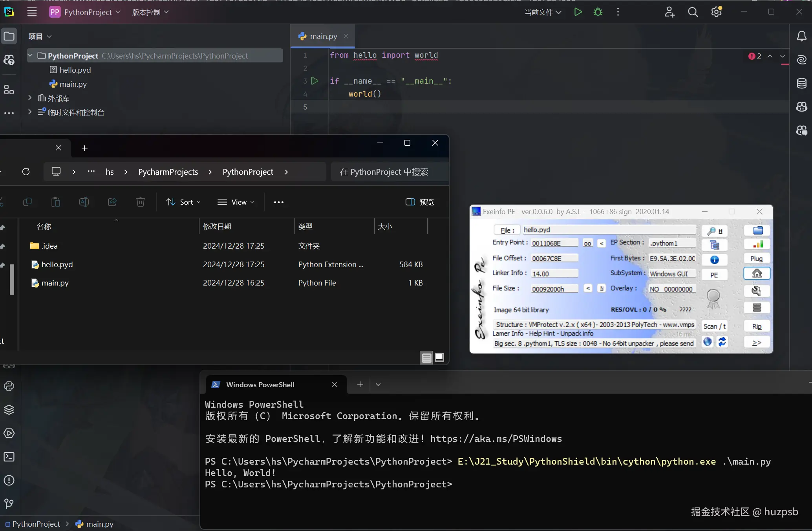Open the Terminal tool window icon
Viewport: 812px width, 531px height.
coord(9,457)
